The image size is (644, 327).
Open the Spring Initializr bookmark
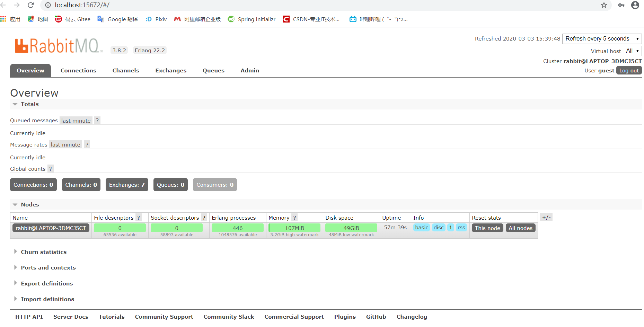click(252, 19)
